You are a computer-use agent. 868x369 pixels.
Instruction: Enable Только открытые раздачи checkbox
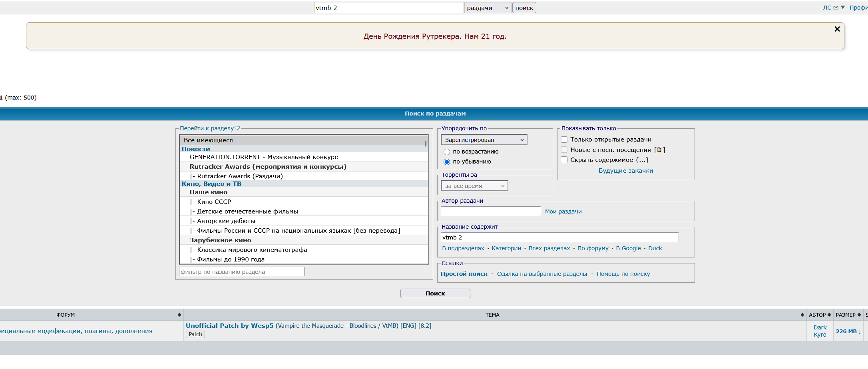point(564,140)
